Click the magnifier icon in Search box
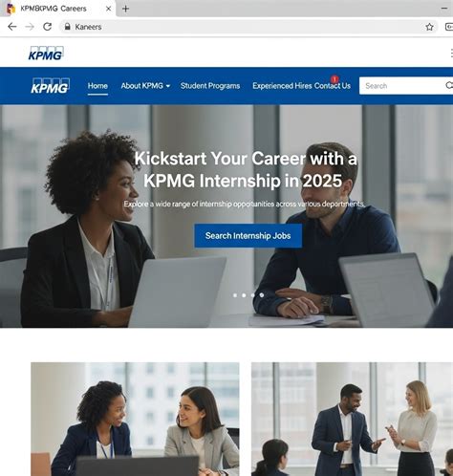Screen dimensions: 453x476 click(449, 85)
